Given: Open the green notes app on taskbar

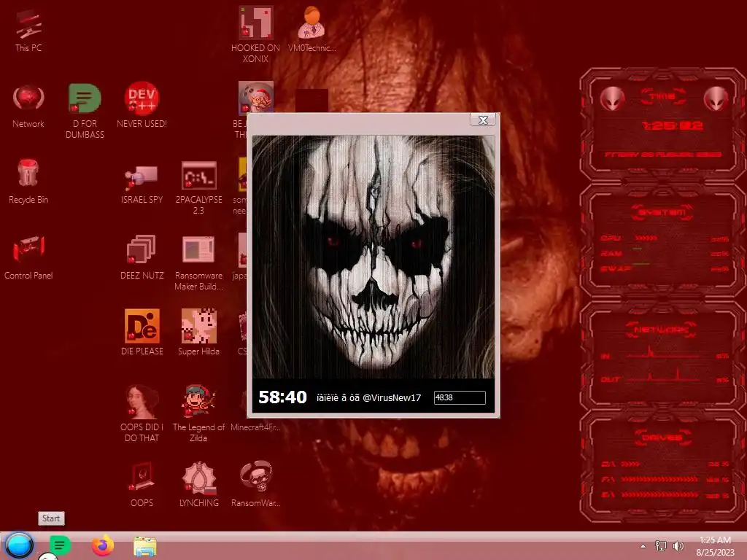Looking at the screenshot, I should [60, 545].
